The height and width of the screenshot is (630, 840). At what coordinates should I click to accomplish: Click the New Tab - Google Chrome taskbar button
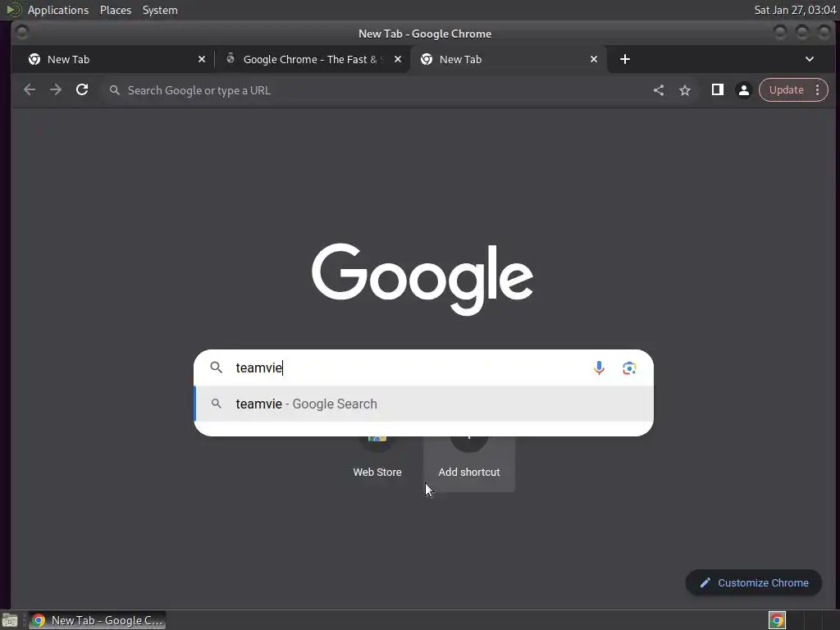tap(97, 620)
